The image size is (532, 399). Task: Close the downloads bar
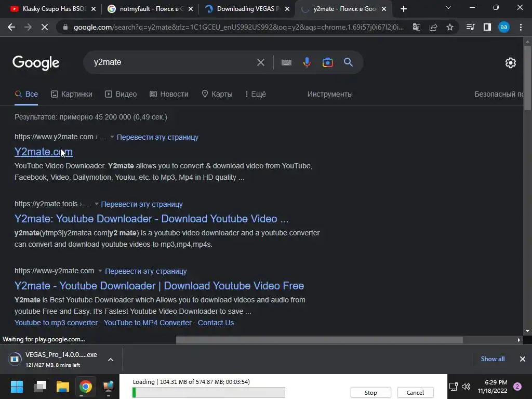click(x=523, y=359)
